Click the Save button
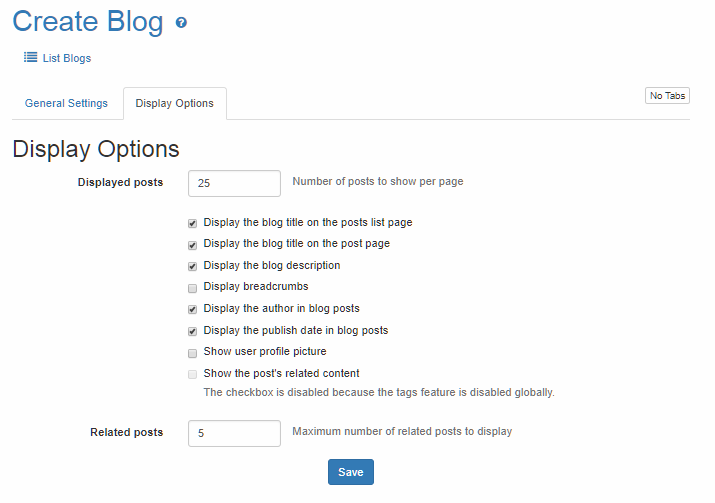Screen dimensions: 715x503 (350, 472)
